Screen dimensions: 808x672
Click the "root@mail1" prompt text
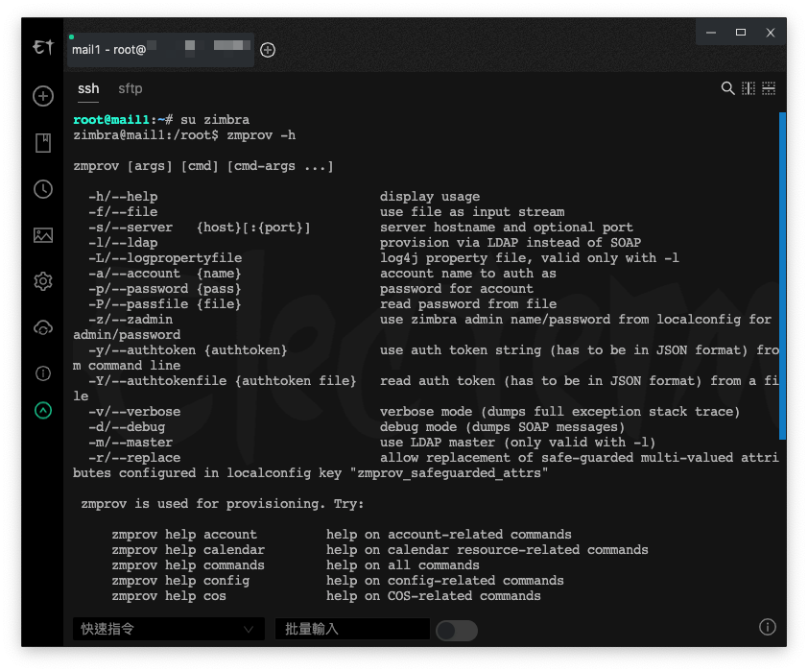click(111, 120)
